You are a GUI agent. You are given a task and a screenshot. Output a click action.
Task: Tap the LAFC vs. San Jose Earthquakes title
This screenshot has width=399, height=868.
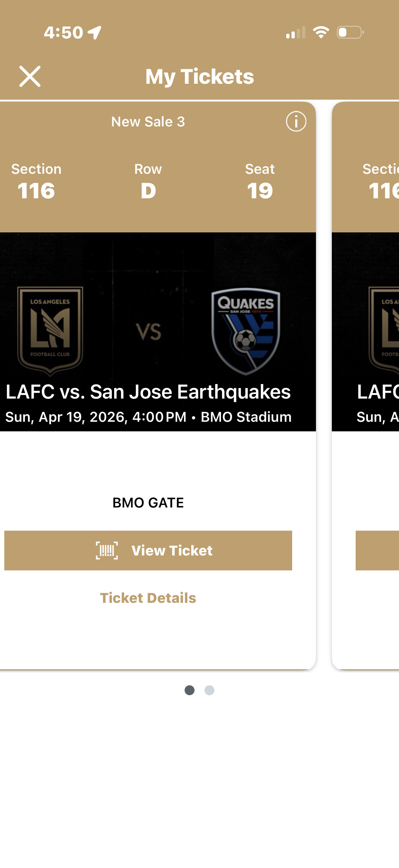[x=148, y=392]
